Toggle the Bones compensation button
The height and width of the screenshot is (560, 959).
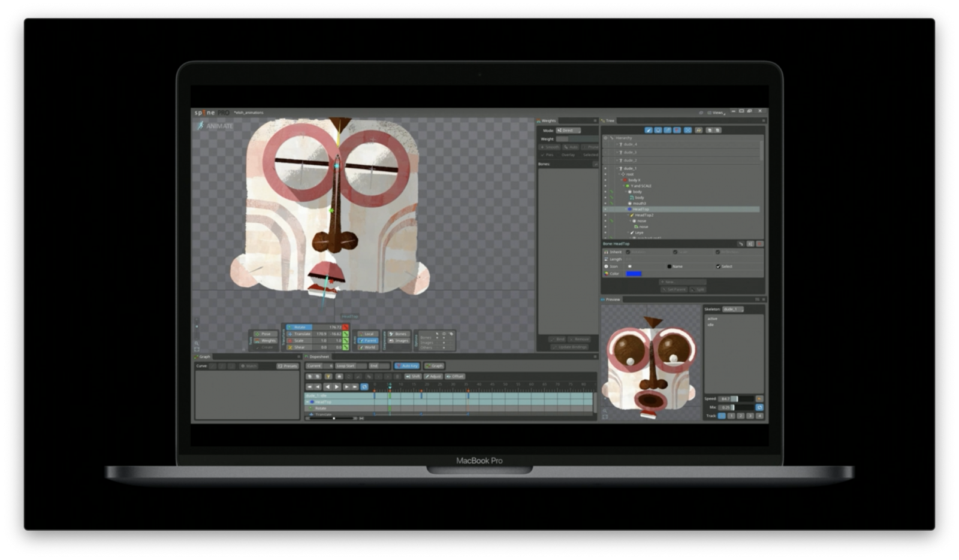coord(398,334)
